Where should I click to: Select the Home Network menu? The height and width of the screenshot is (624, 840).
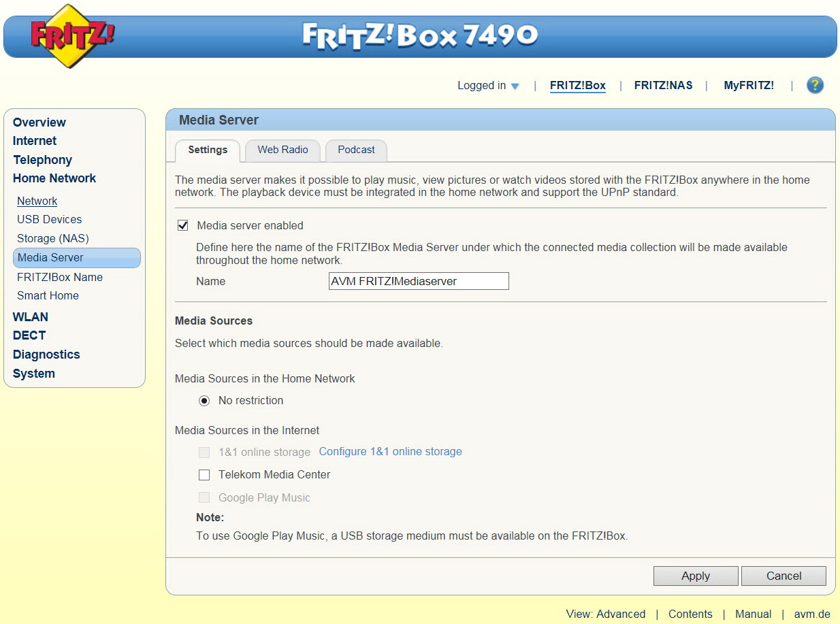click(x=54, y=178)
